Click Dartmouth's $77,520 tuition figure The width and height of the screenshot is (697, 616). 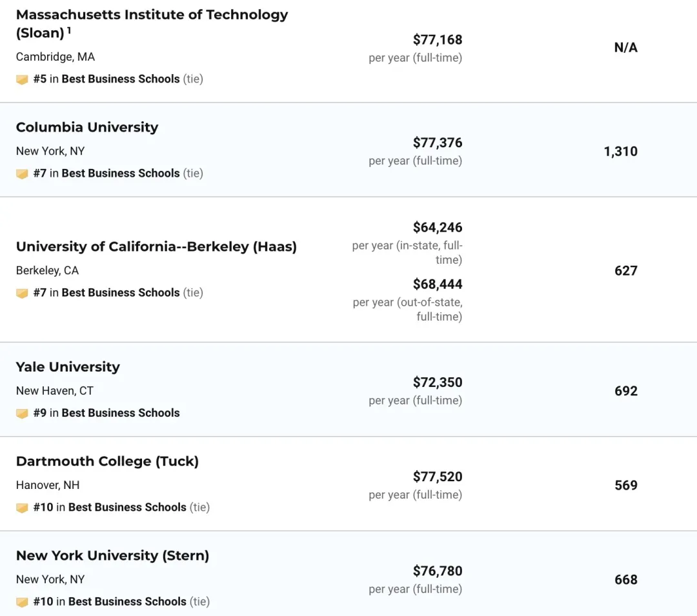[x=438, y=477]
